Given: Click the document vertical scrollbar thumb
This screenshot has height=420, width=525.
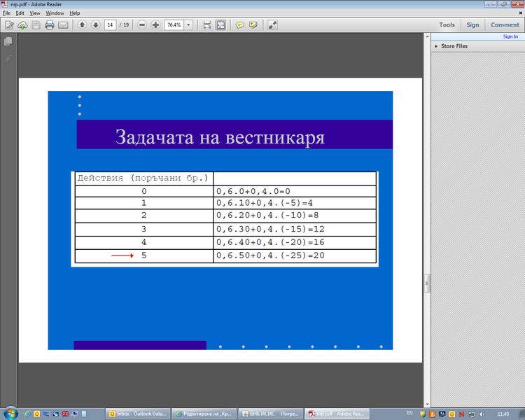Looking at the screenshot, I should pos(427,283).
